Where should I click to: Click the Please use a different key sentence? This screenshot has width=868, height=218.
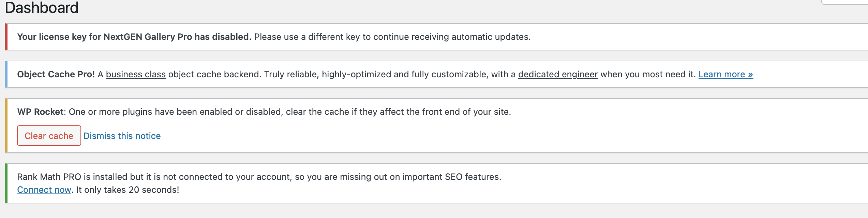tap(392, 37)
